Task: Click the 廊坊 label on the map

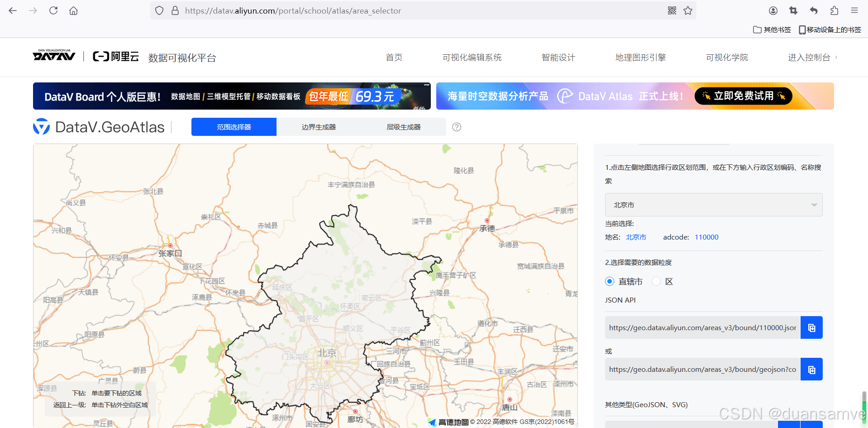Action: (x=355, y=419)
